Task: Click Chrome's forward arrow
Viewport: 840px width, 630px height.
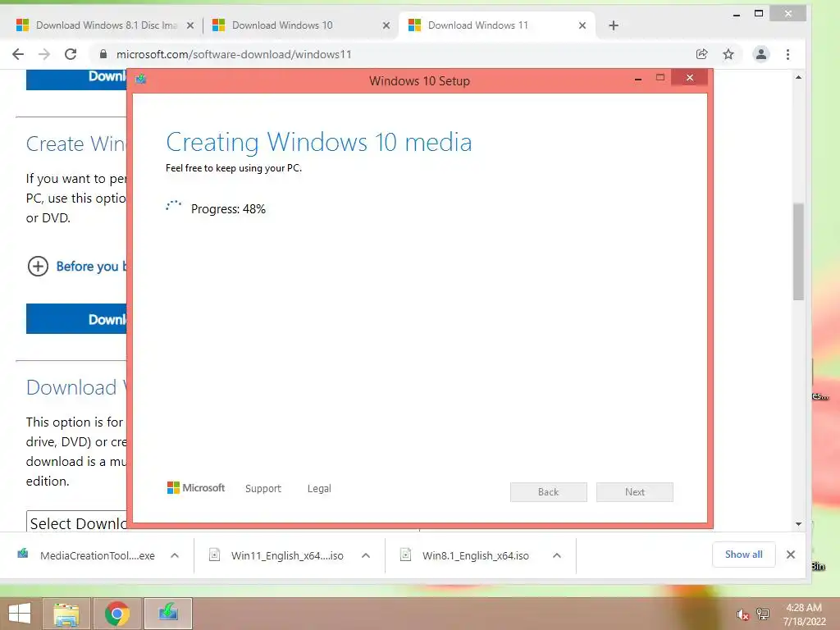Action: point(44,54)
